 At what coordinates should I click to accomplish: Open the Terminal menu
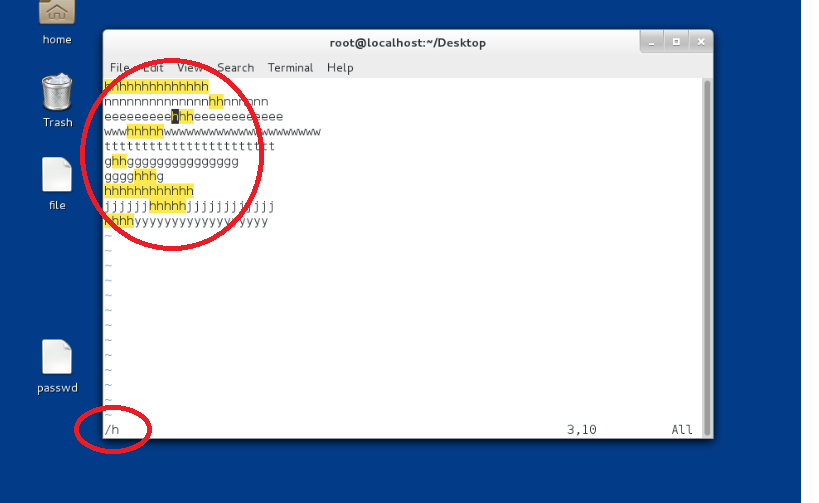(290, 68)
